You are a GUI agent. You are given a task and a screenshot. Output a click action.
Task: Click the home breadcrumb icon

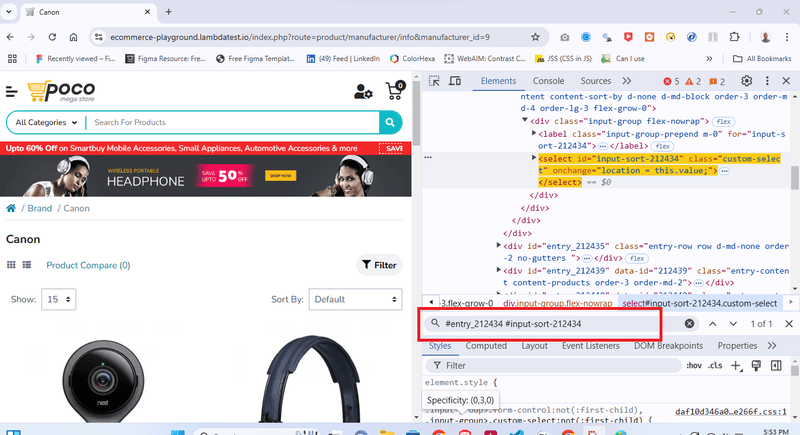12,209
